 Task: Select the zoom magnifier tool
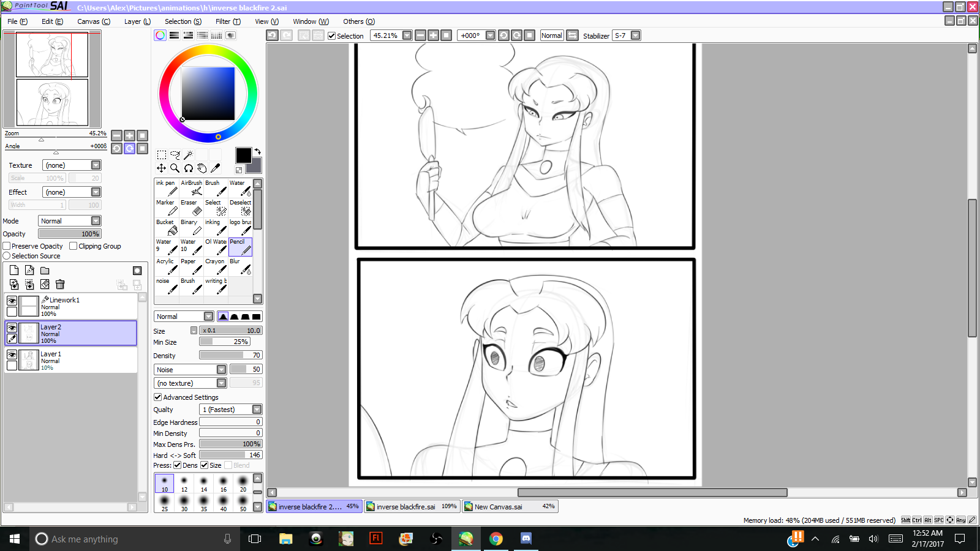pyautogui.click(x=175, y=168)
